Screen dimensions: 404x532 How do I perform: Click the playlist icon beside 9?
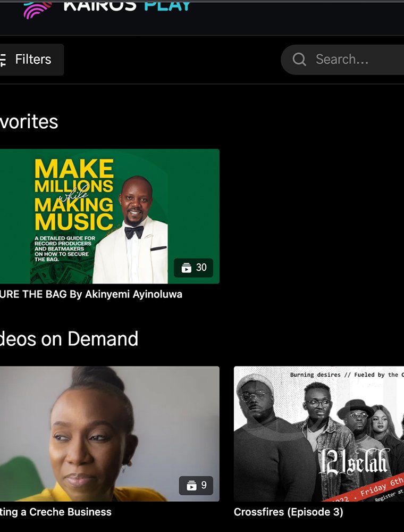click(x=191, y=486)
